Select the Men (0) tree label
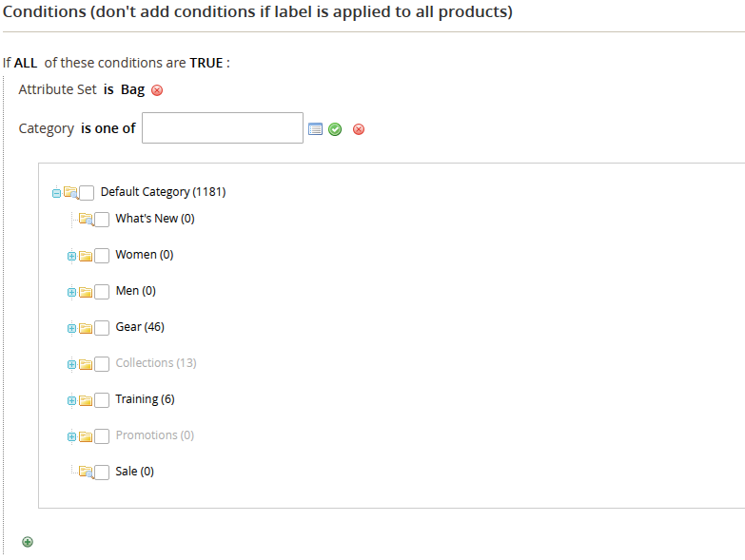745x560 pixels. pyautogui.click(x=136, y=290)
